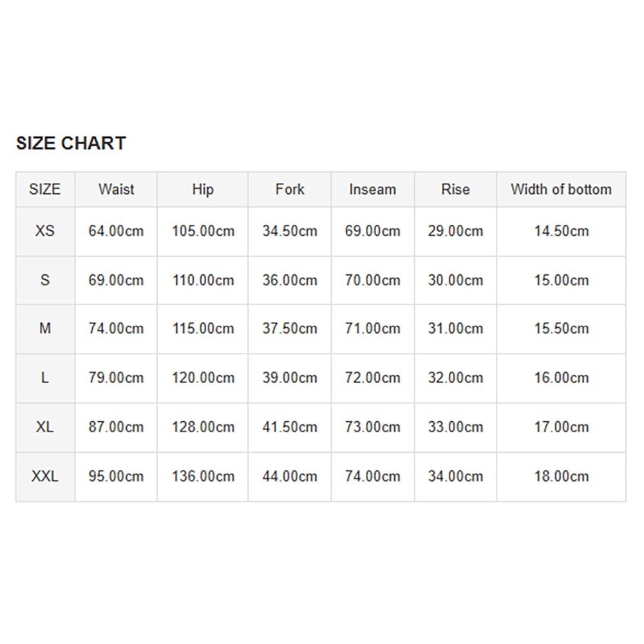644x644 pixels.
Task: Select the XS size row label
Action: 45,231
